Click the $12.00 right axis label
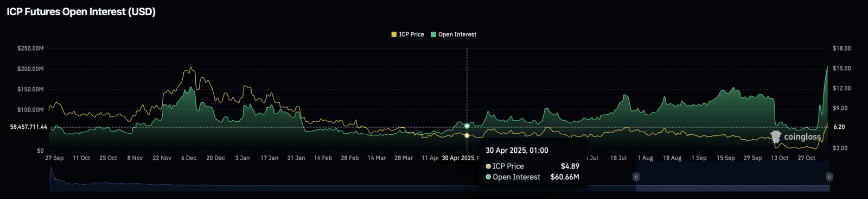This screenshot has width=868, height=199. point(841,88)
